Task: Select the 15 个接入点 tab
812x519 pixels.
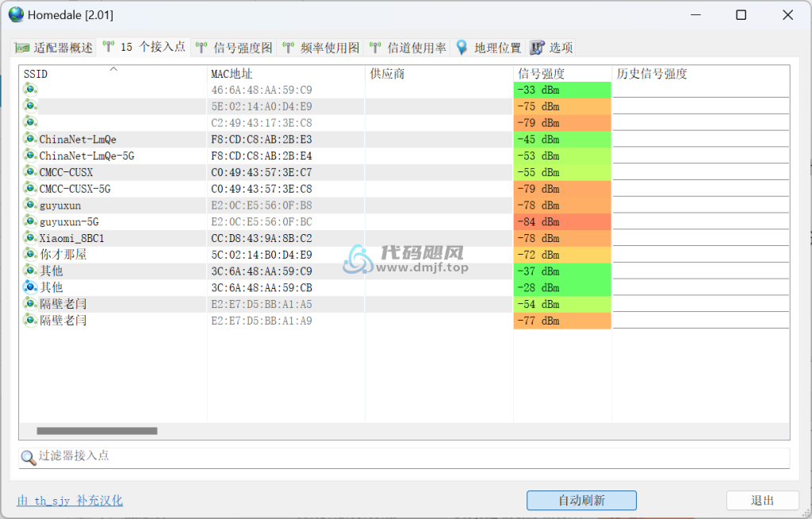Action: click(144, 47)
